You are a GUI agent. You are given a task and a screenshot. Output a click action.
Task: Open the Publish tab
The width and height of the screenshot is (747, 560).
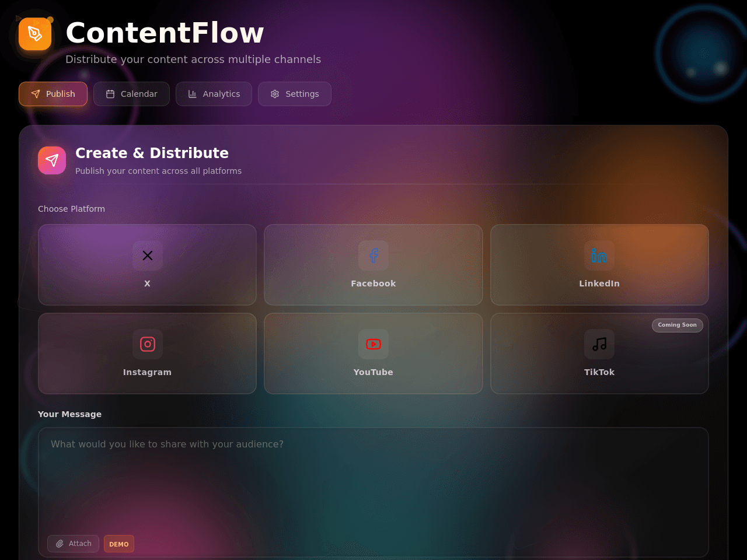(x=53, y=94)
